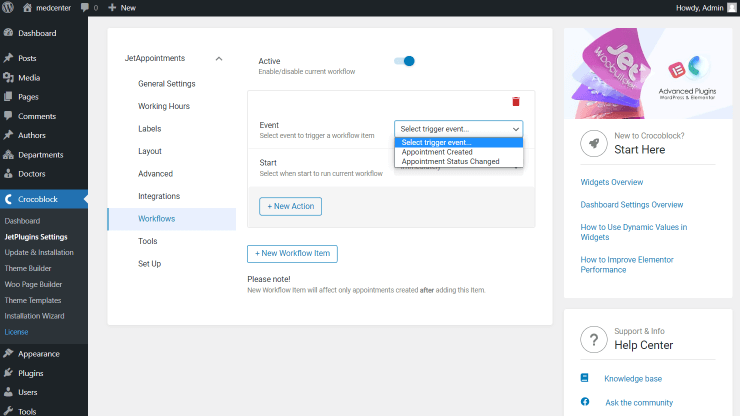This screenshot has width=740, height=416.
Task: Click the New Workflow Item button
Action: tap(292, 254)
